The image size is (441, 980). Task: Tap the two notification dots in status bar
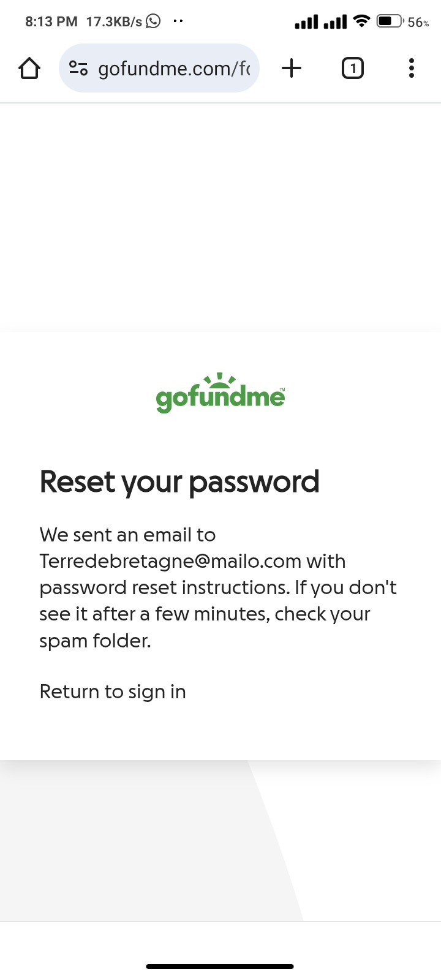(178, 21)
